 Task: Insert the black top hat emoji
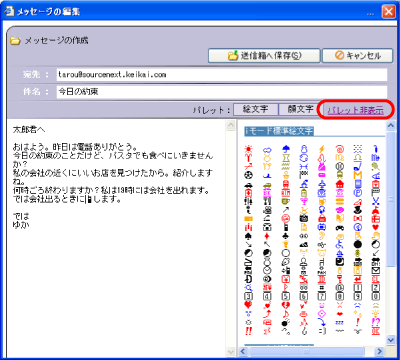point(358,210)
